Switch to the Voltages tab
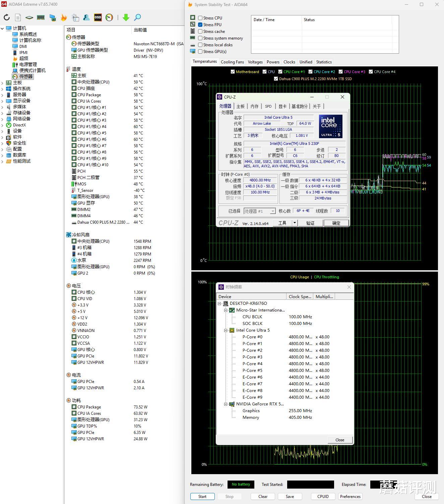The width and height of the screenshot is (444, 504). click(x=255, y=62)
